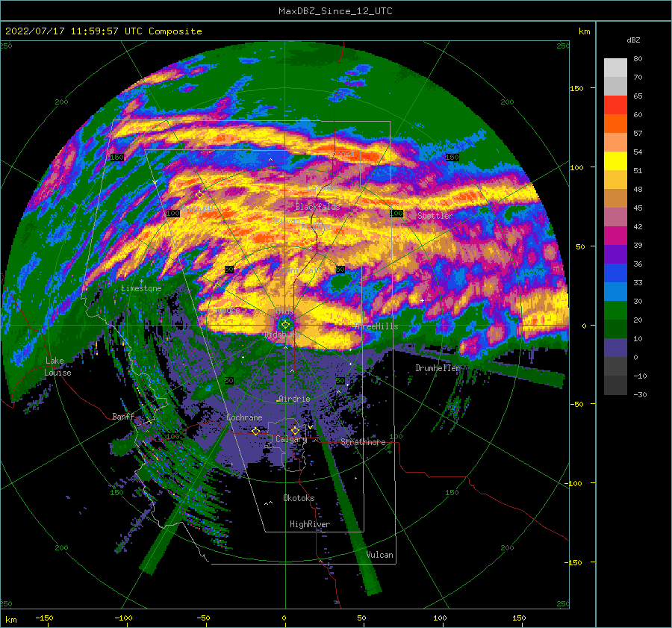Viewport: 672px width, 628px height.
Task: Click the km unit label at top right
Action: tap(585, 31)
